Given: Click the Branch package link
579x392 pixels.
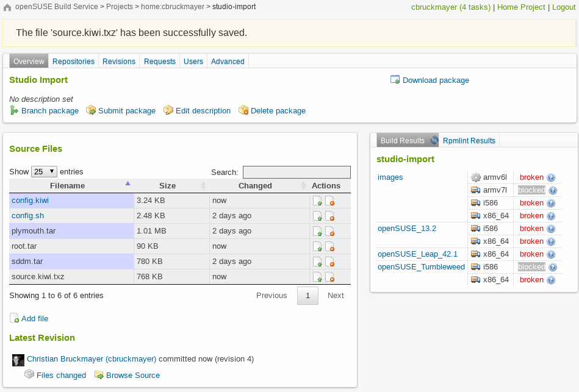Looking at the screenshot, I should pos(49,111).
